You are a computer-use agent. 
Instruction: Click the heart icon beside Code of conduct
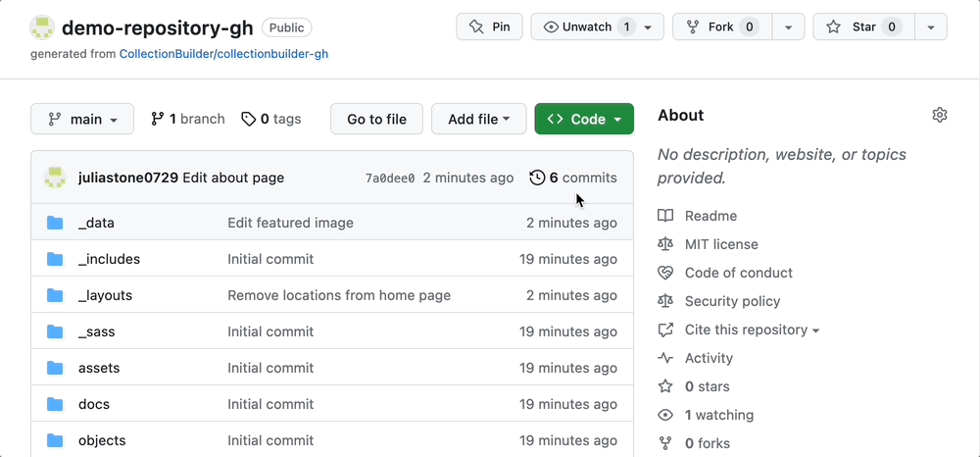[x=665, y=273]
